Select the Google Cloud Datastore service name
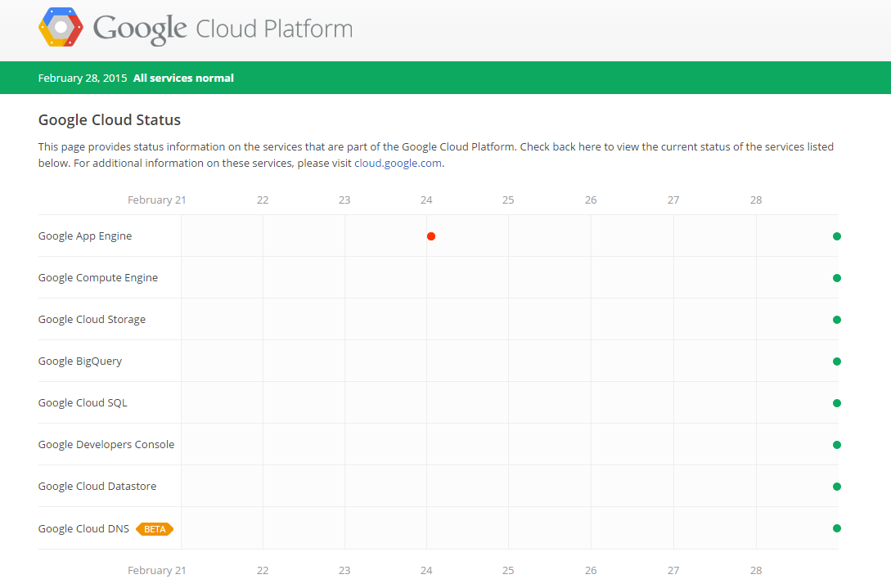 pos(97,487)
